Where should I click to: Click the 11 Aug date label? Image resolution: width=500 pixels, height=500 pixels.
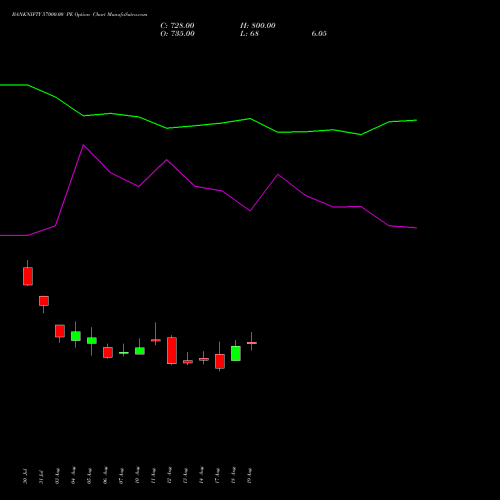(153, 475)
